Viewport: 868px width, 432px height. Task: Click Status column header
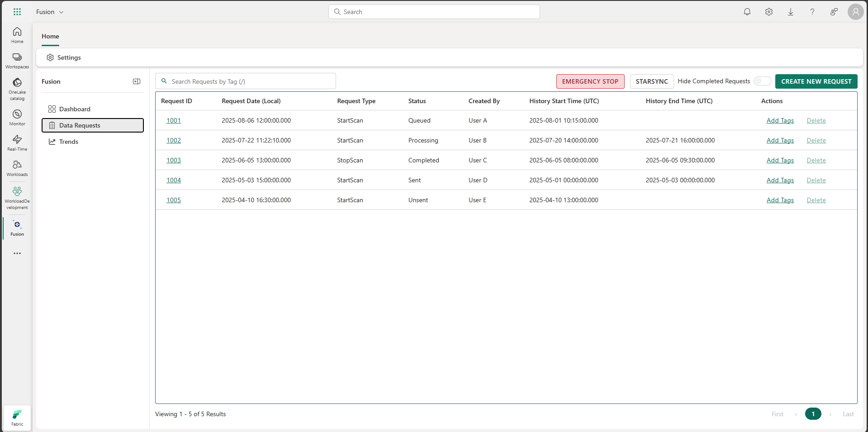pyautogui.click(x=417, y=101)
